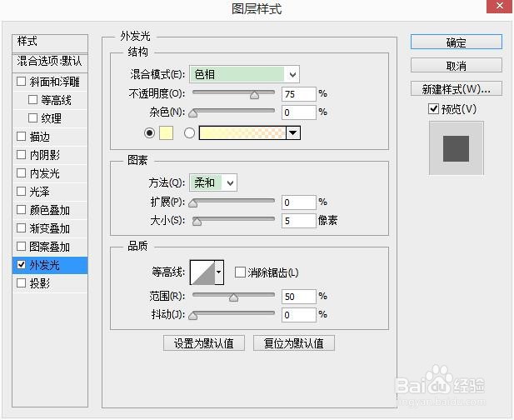
Task: Click the 不透明度 opacity slider handle
Action: pos(254,95)
